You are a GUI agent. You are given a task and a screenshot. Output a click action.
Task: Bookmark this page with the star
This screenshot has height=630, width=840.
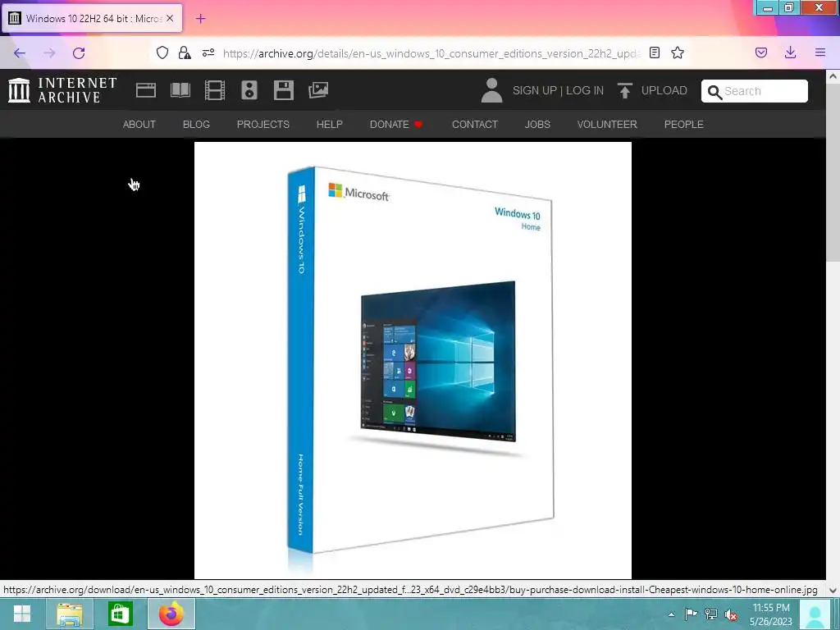[678, 52]
